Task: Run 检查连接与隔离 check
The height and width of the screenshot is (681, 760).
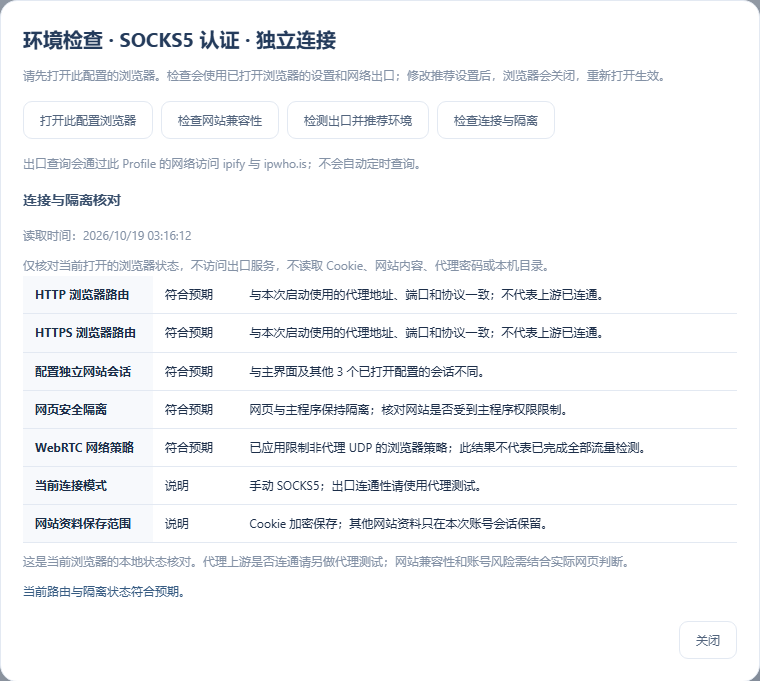Action: pos(495,120)
